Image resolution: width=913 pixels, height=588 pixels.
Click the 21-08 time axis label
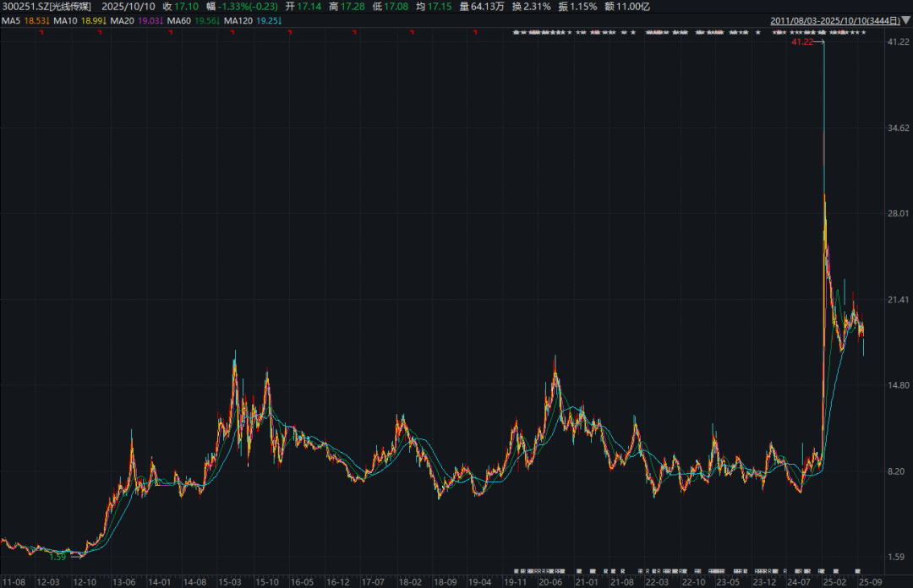click(622, 582)
